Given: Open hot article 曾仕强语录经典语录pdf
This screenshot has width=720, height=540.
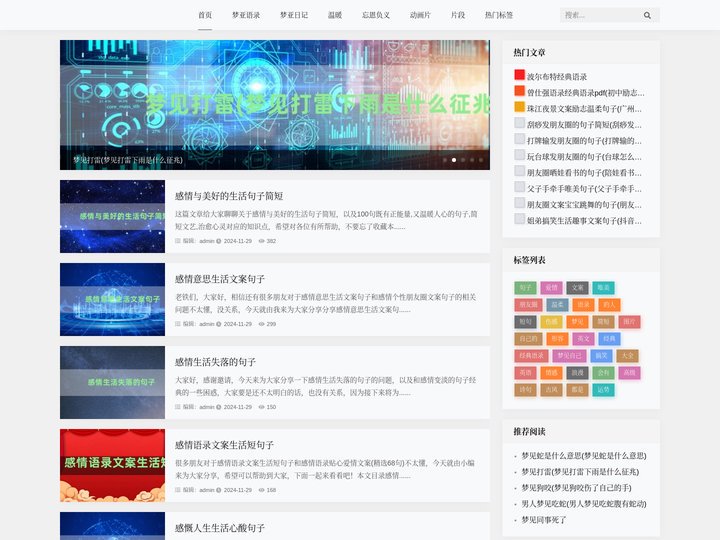Looking at the screenshot, I should click(585, 93).
